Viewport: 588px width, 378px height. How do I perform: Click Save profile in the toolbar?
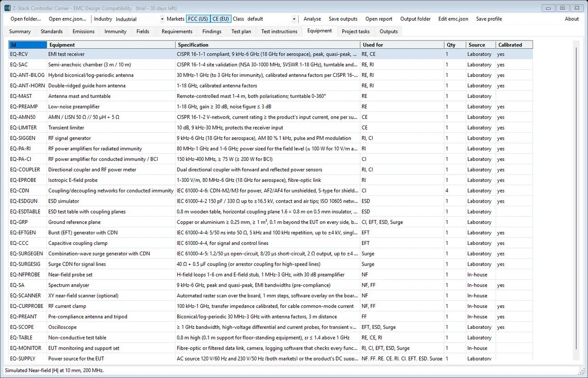(x=489, y=19)
